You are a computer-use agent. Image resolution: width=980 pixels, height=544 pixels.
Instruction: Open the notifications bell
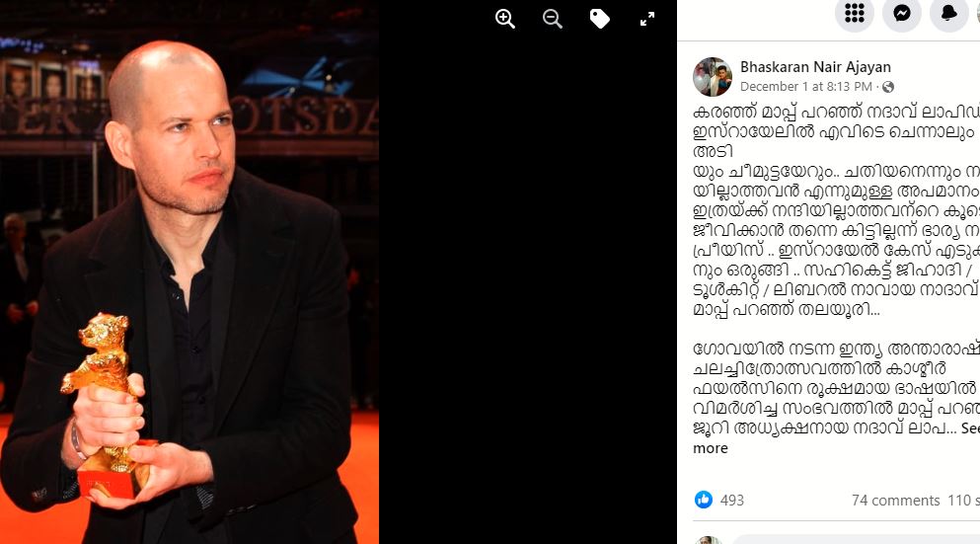(949, 13)
